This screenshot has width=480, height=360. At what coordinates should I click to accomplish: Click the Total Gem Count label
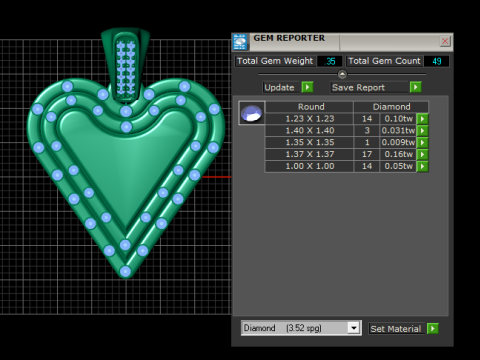point(384,61)
